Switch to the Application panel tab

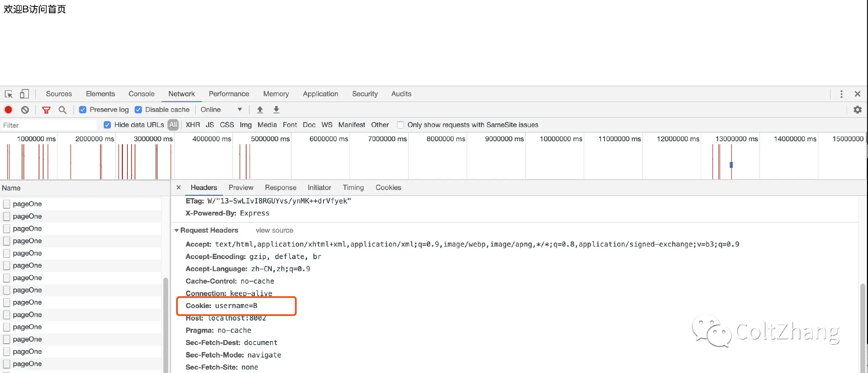pyautogui.click(x=320, y=94)
